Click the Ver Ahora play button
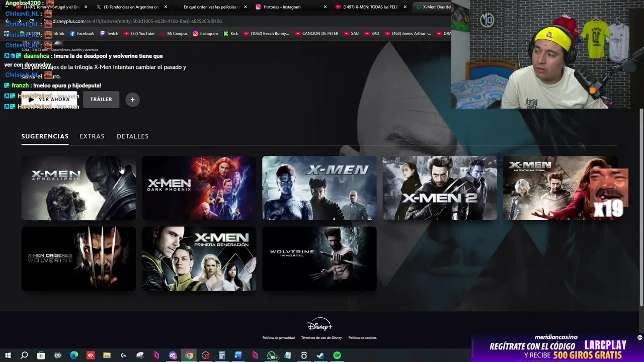This screenshot has width=644, height=362. click(49, 99)
